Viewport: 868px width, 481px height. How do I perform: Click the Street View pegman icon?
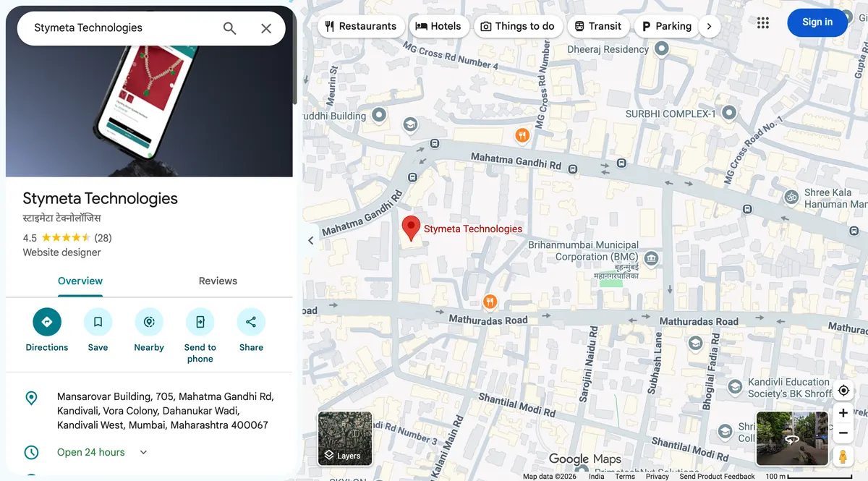point(843,457)
